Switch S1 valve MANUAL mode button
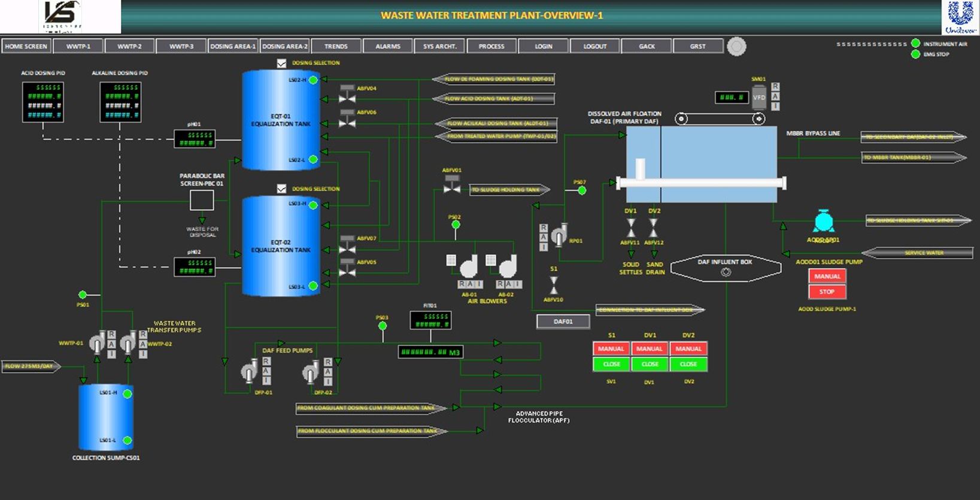This screenshot has height=500, width=980. 611,349
